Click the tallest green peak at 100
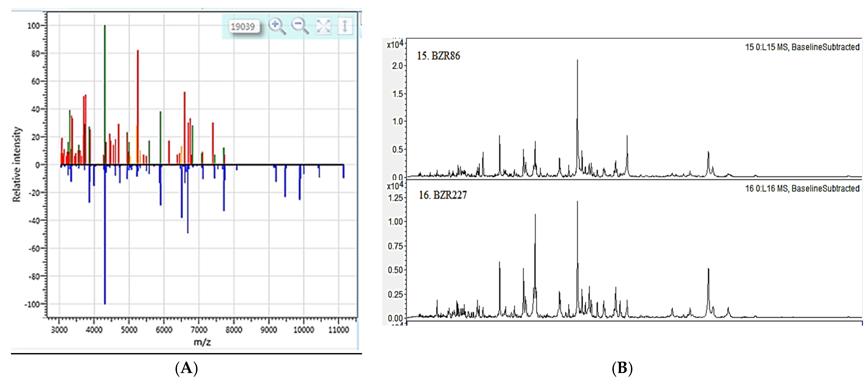Screen dimensions: 868x382 pos(105,67)
